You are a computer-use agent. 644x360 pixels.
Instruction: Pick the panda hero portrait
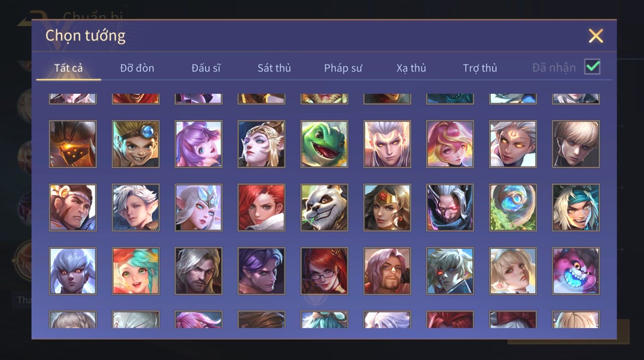(324, 208)
